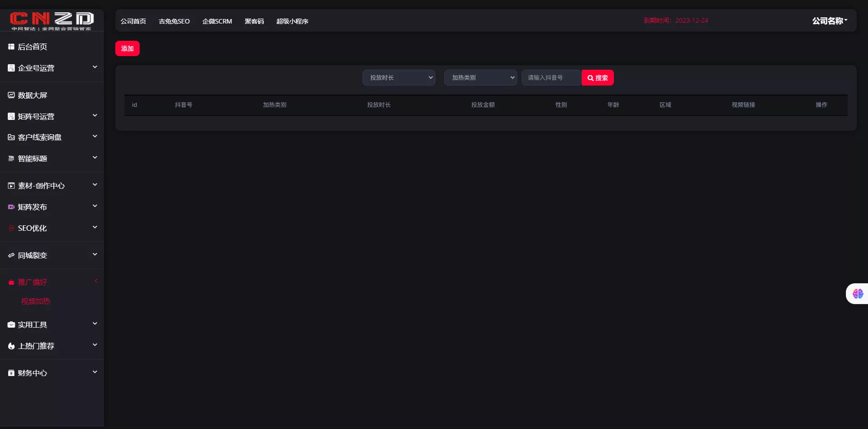Collapse the 推广偏好 sidebar section
The width and height of the screenshot is (868, 429).
[x=95, y=281]
